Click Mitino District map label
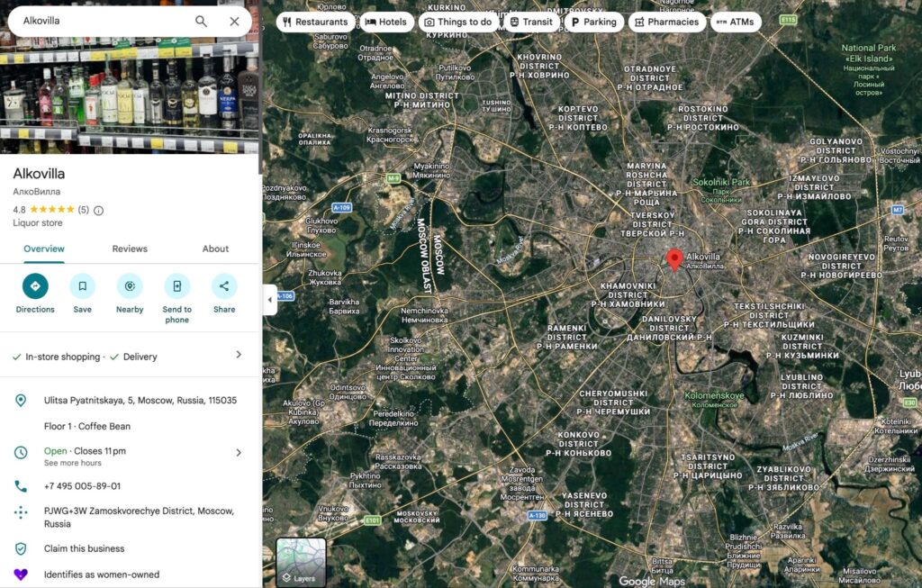922x588 pixels. [421, 100]
